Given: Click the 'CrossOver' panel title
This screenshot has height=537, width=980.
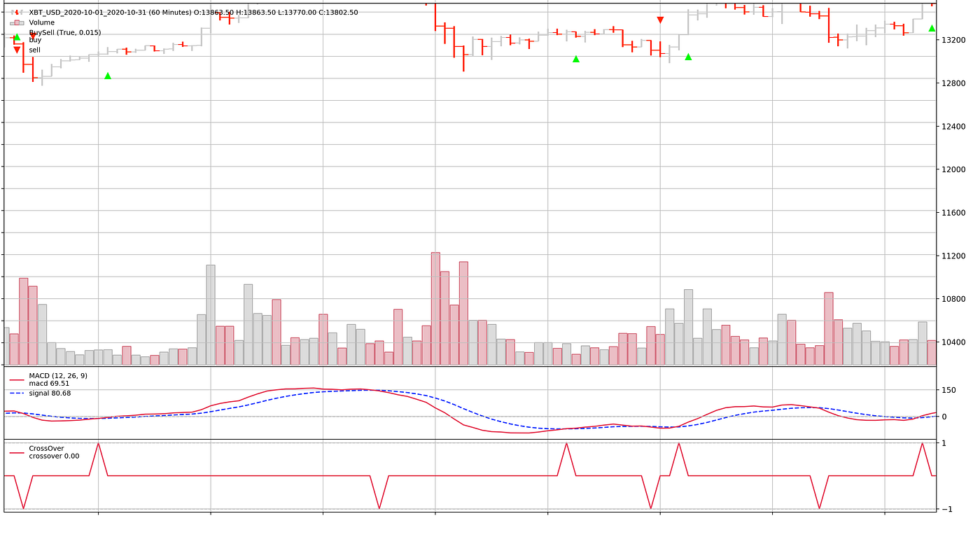Looking at the screenshot, I should 46,448.
